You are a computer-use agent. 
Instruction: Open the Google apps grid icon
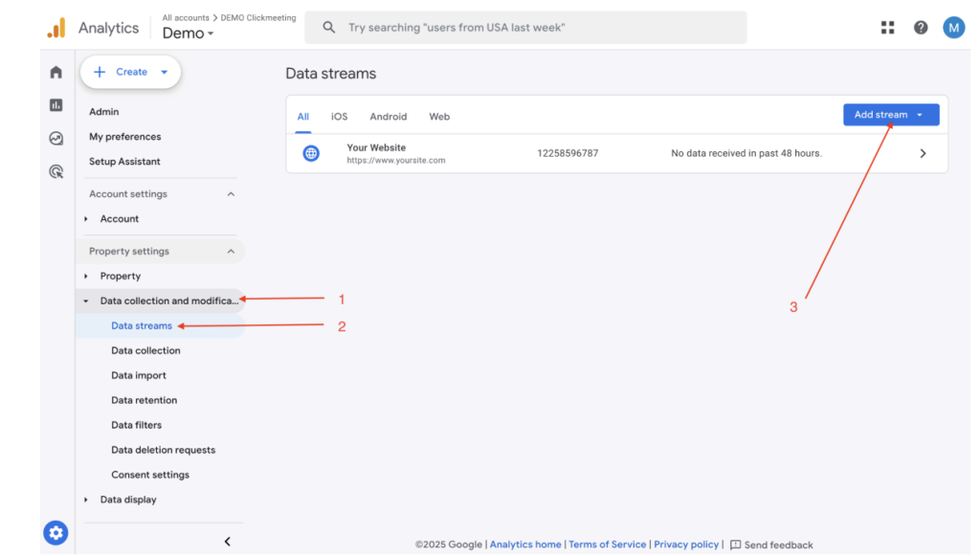888,28
